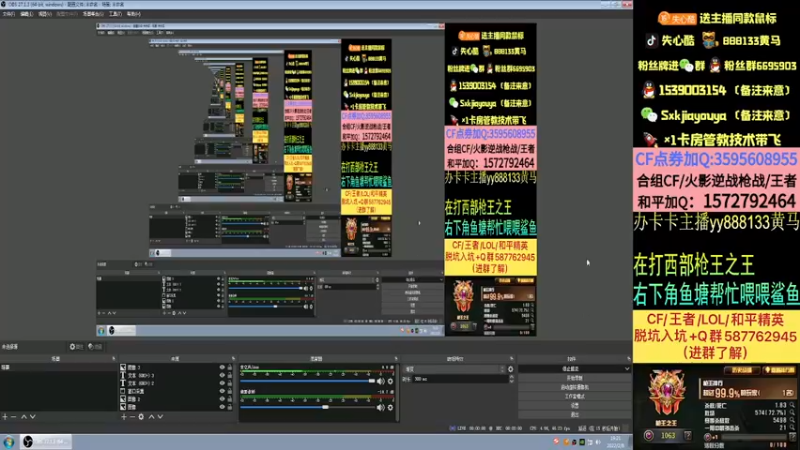Move source up with up arrow in Sources panel

[152, 417]
